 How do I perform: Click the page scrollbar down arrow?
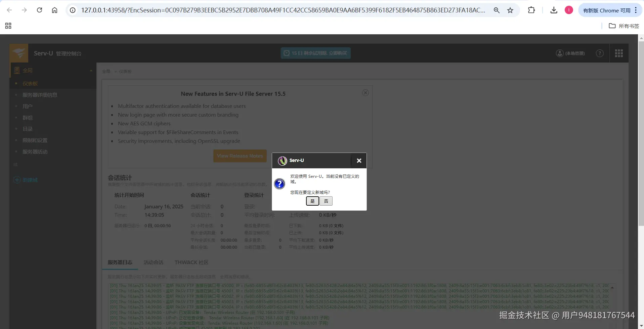tap(641, 326)
